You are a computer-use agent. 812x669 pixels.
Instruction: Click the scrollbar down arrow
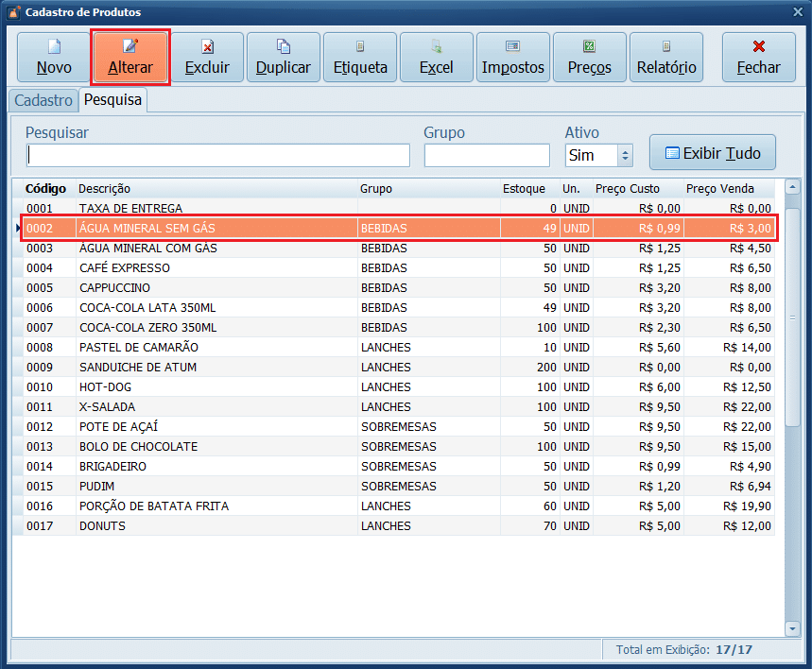[x=792, y=628]
